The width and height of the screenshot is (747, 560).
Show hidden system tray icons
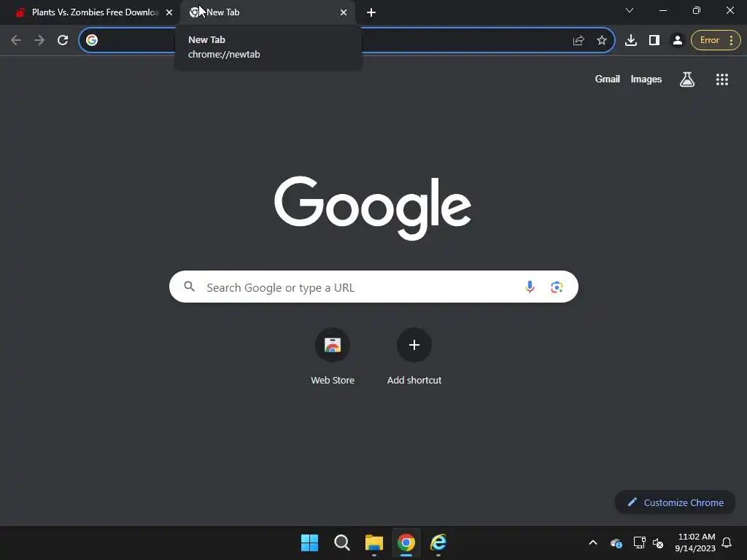pyautogui.click(x=593, y=542)
